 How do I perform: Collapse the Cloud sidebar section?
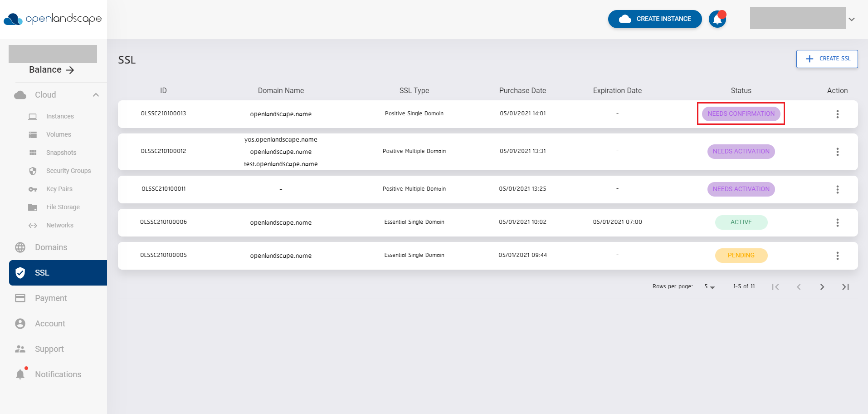(x=96, y=94)
